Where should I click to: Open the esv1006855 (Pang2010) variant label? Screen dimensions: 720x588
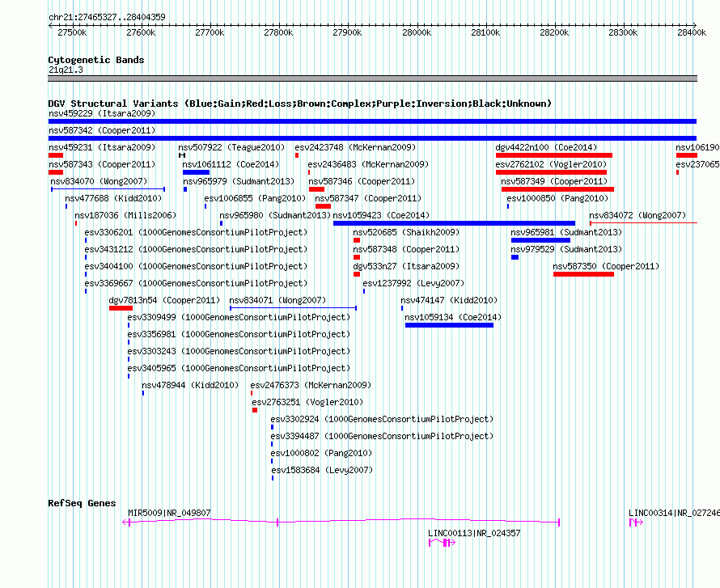pyautogui.click(x=255, y=198)
